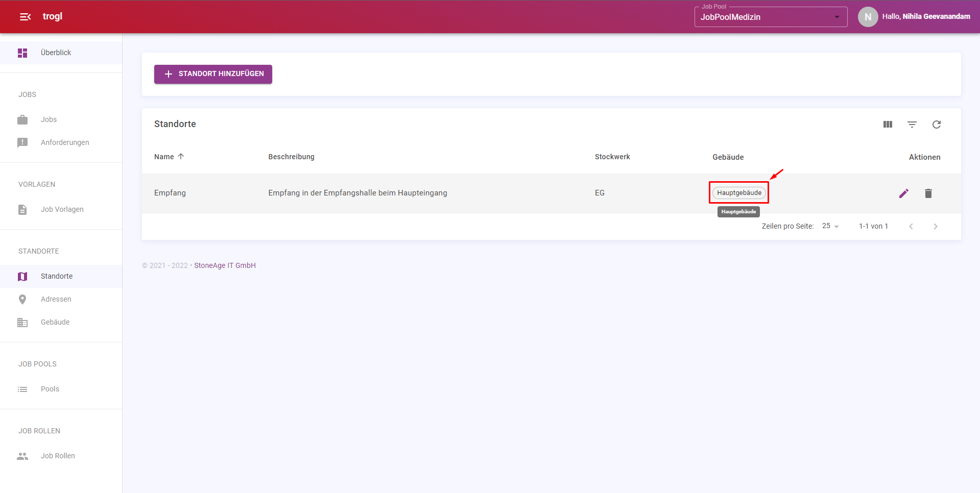Viewport: 980px width, 493px height.
Task: Click the Anforderungen feedback icon
Action: [22, 143]
